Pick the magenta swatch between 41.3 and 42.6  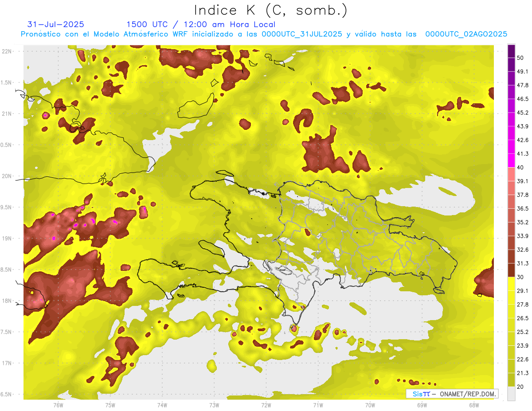click(x=512, y=147)
